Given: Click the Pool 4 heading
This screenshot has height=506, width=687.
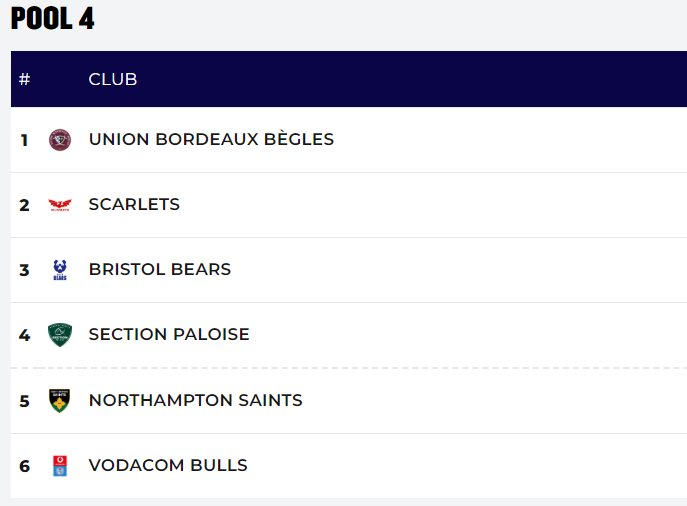Looking at the screenshot, I should point(53,19).
